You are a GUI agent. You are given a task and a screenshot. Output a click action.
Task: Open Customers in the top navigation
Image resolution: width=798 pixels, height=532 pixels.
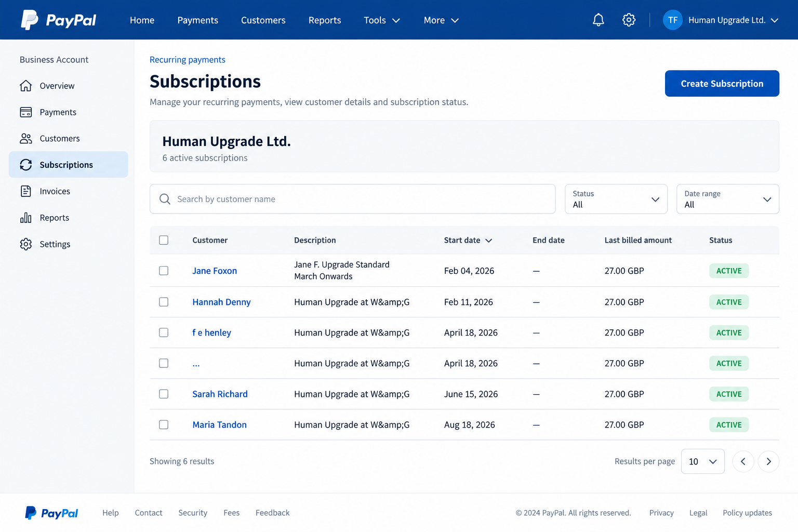[263, 20]
